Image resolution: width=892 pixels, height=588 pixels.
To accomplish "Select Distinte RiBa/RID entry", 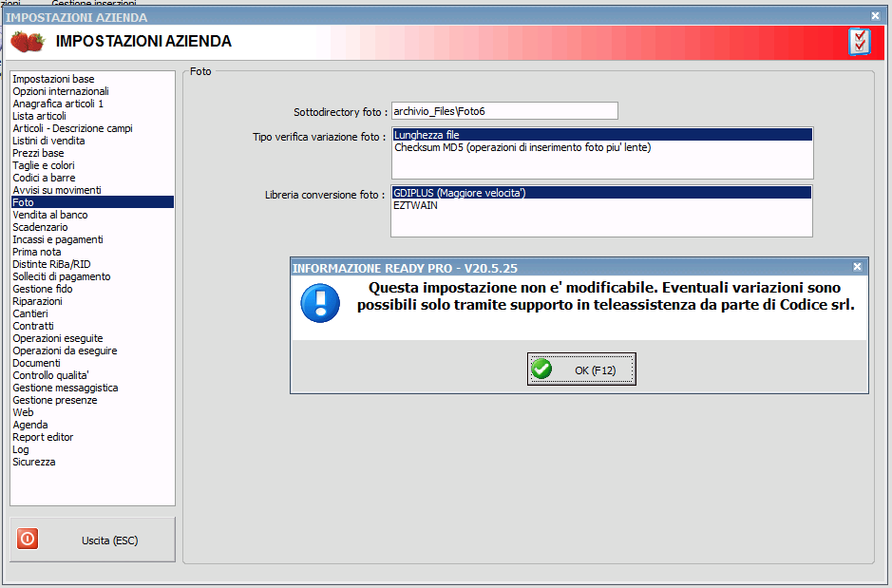I will pyautogui.click(x=93, y=264).
